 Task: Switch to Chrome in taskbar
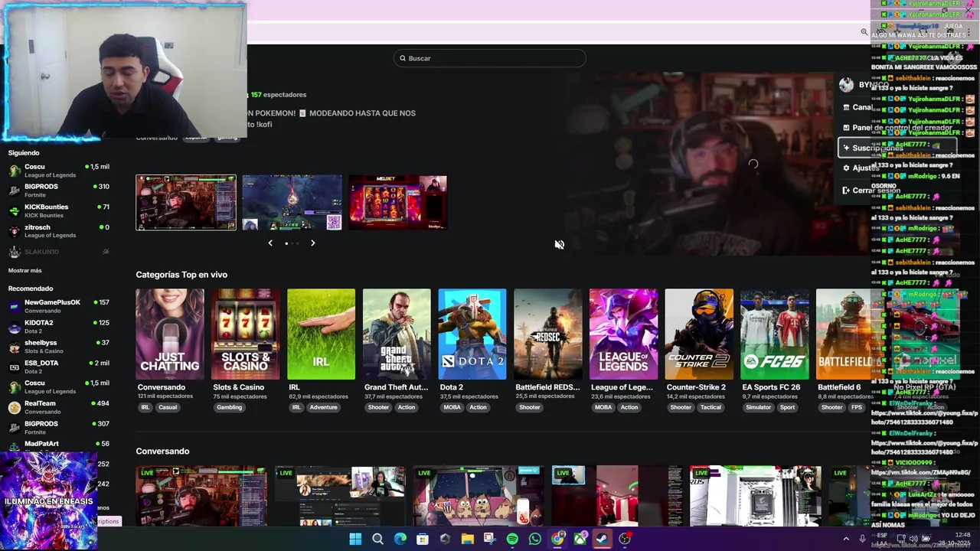pos(557,539)
